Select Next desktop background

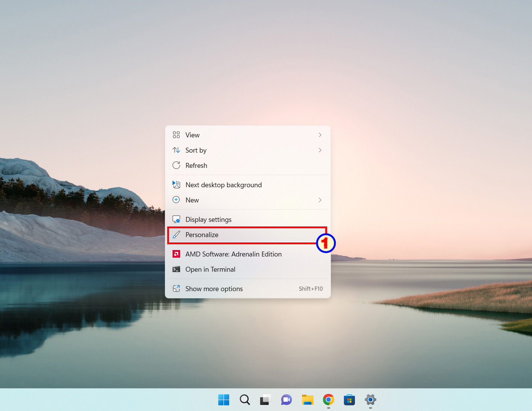coord(248,185)
